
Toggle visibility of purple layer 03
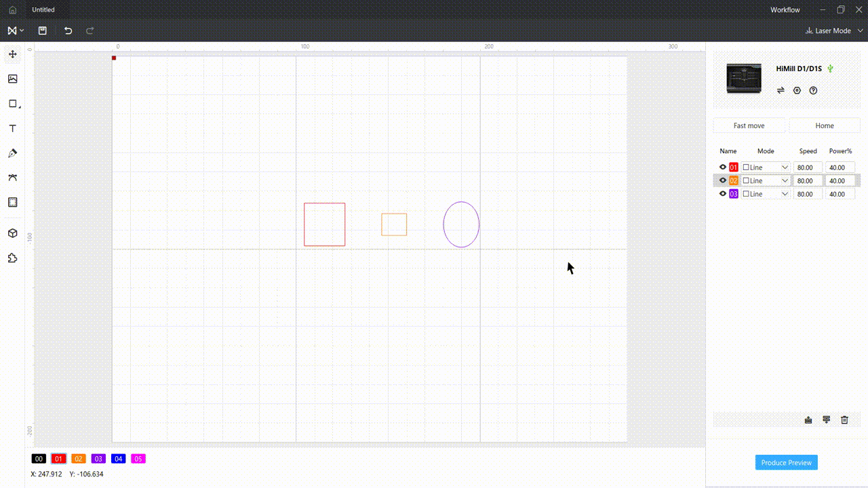click(723, 194)
